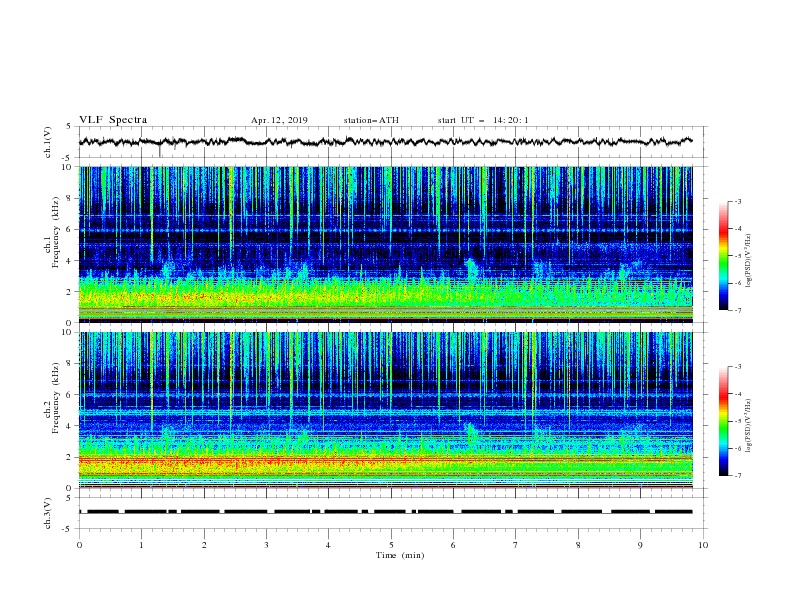Click the time axis tick '5'

click(x=391, y=545)
